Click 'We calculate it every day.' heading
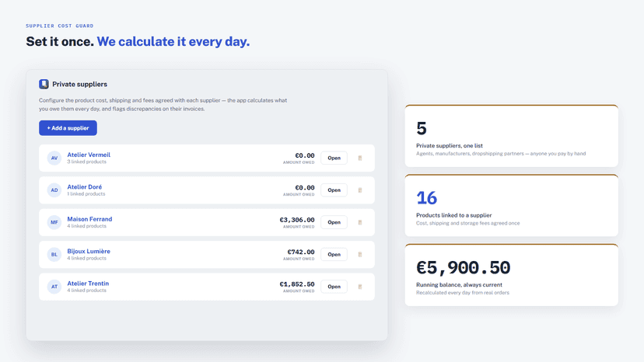The height and width of the screenshot is (362, 644). click(x=173, y=41)
